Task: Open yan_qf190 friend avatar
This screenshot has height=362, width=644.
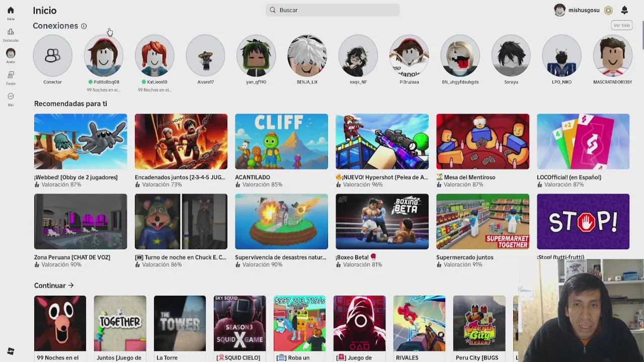Action: [256, 55]
